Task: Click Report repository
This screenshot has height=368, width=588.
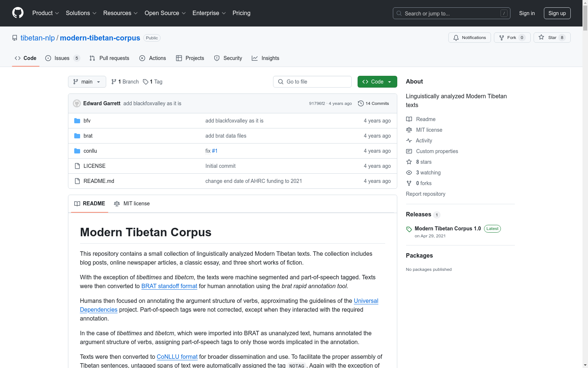Action: coord(426,194)
